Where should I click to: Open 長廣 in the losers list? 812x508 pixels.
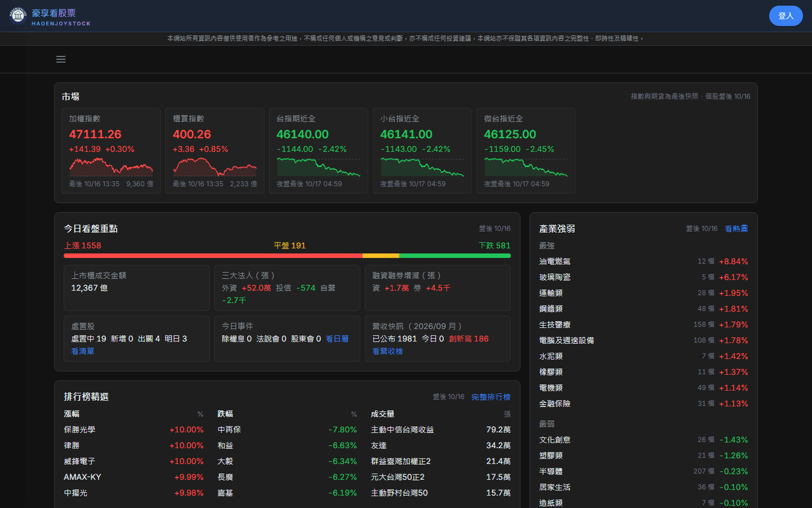(287, 477)
